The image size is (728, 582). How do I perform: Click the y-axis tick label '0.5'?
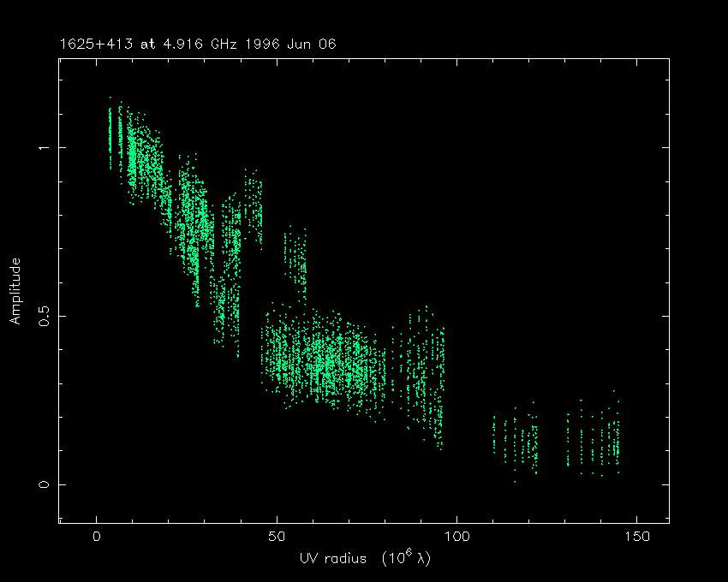point(41,316)
